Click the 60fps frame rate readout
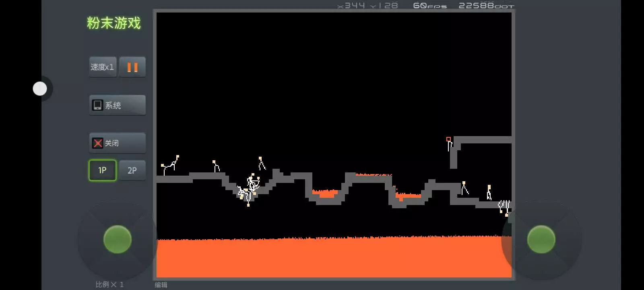644x290 pixels. [429, 6]
